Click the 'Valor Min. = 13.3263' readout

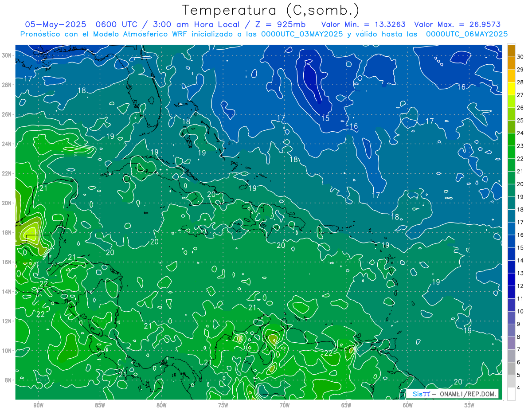[363, 25]
